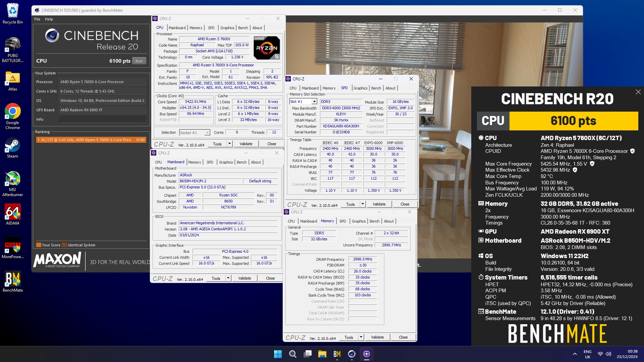The width and height of the screenshot is (644, 362).
Task: Select ranking entry 6C/12T Ryzen 5 7600X
Action: pyautogui.click(x=91, y=140)
